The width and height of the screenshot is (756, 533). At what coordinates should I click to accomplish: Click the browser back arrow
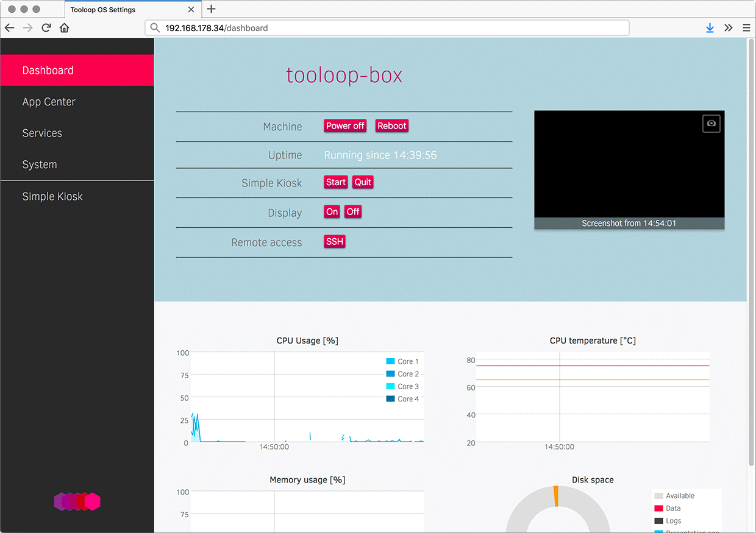pyautogui.click(x=10, y=28)
